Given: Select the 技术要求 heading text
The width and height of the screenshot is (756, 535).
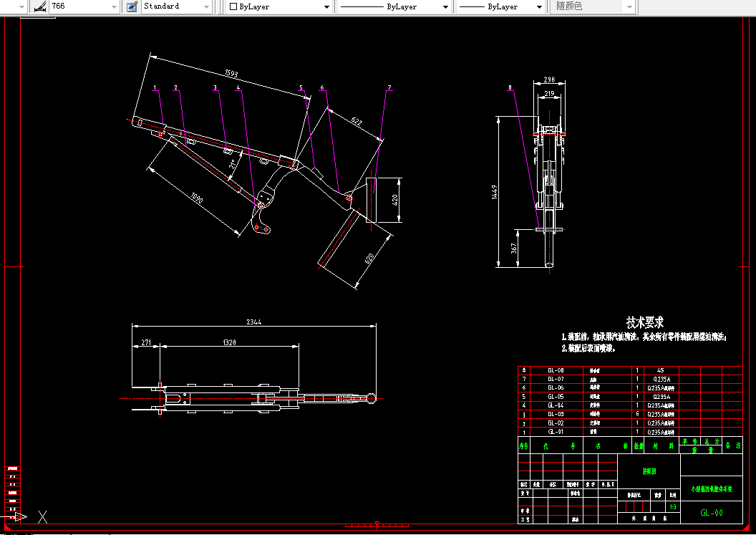Looking at the screenshot, I should tap(645, 322).
